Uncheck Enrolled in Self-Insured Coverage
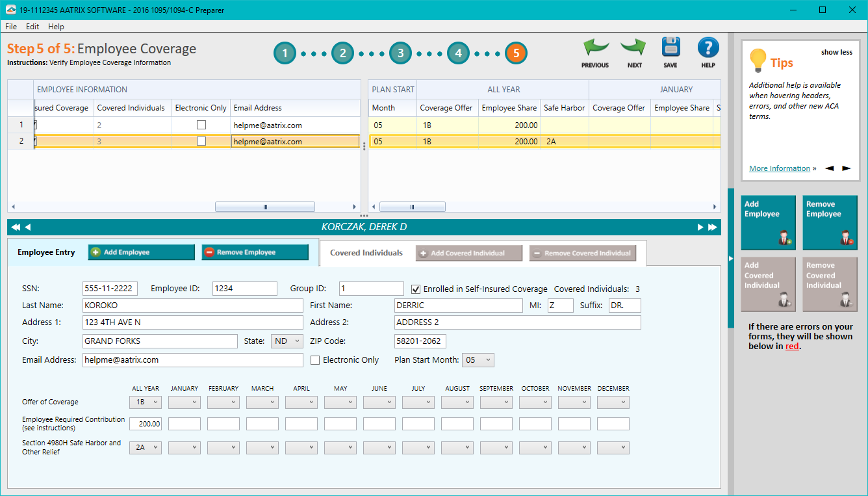 coord(416,290)
